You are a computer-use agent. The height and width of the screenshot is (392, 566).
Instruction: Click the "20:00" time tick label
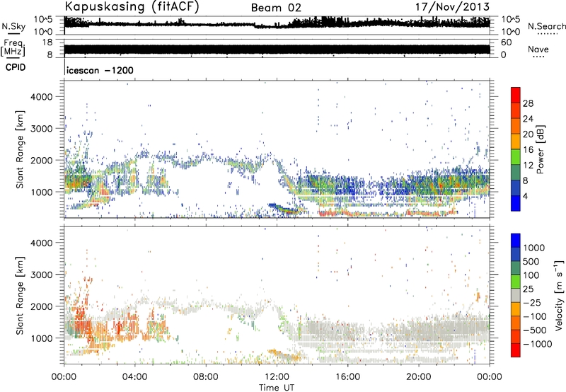[418, 377]
